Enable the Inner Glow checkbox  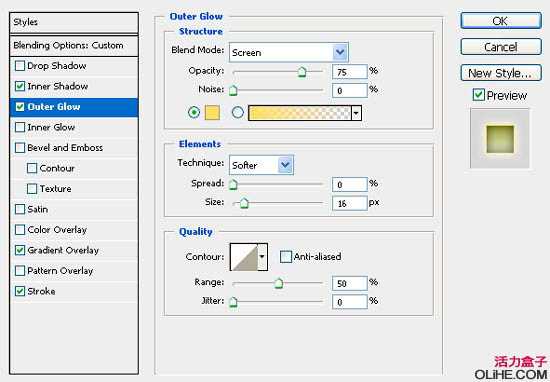point(20,127)
